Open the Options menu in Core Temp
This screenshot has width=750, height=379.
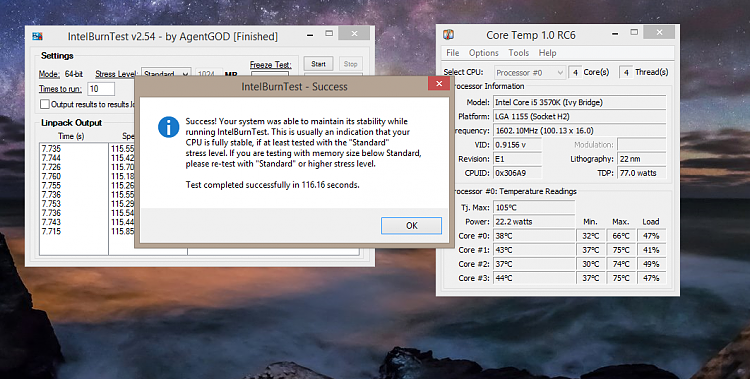click(484, 53)
